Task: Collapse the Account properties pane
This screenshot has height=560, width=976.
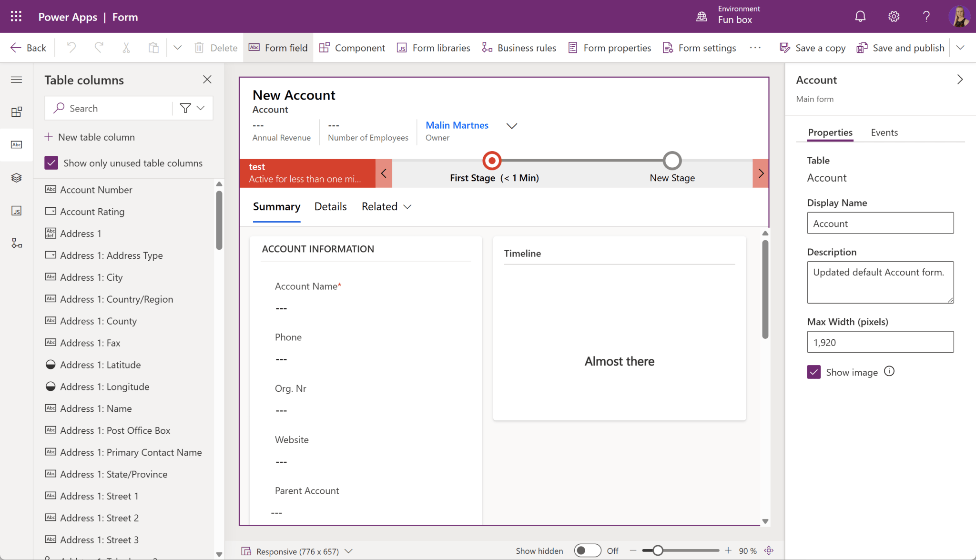Action: [x=960, y=80]
